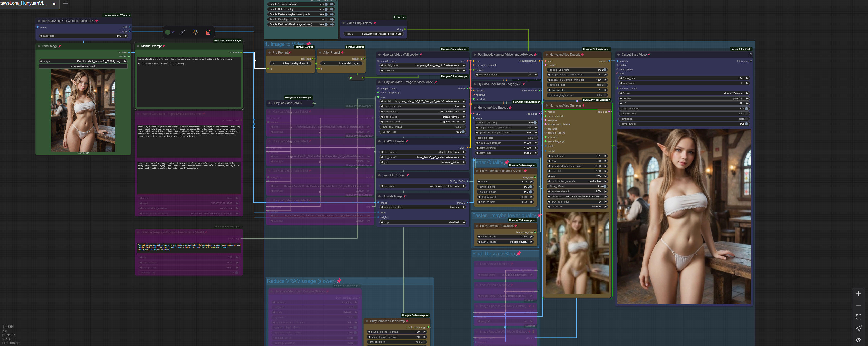Click choose file to upload button
This screenshot has width=868, height=346.
(83, 66)
